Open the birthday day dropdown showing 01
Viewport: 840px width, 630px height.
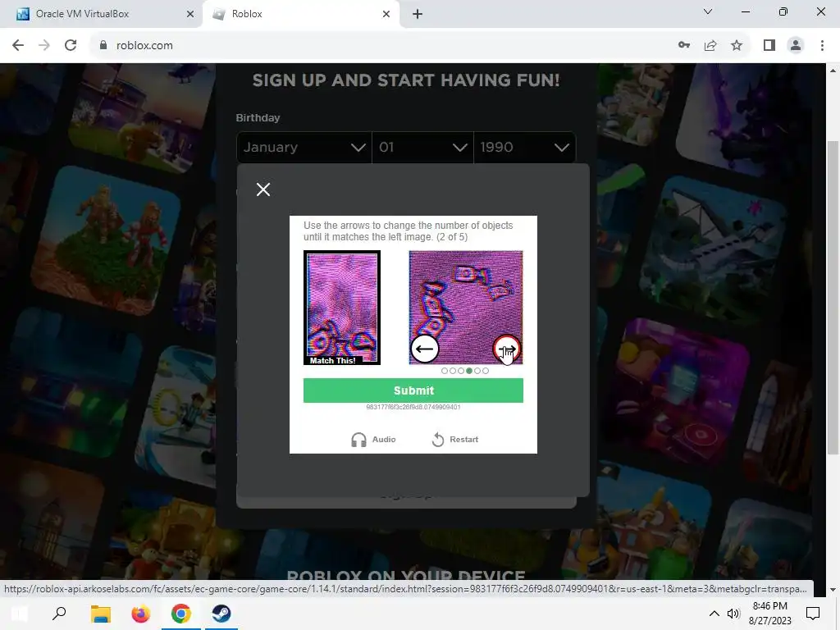[x=422, y=148]
